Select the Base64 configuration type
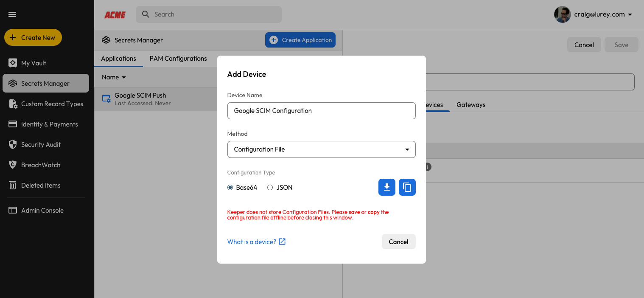644x298 pixels. click(x=230, y=188)
